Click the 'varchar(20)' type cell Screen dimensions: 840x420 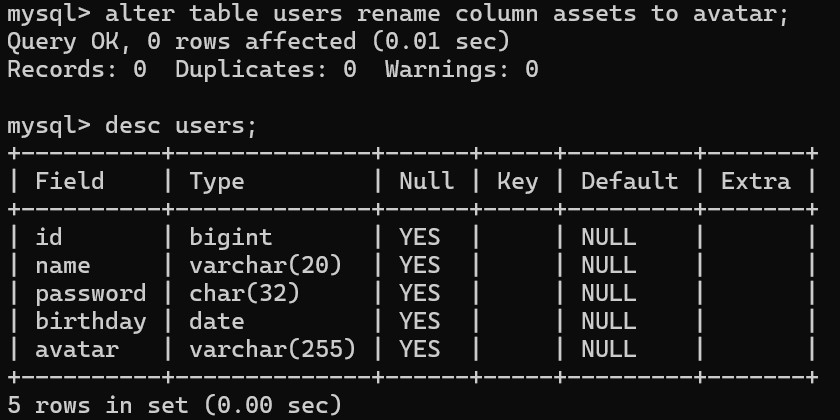tap(265, 265)
